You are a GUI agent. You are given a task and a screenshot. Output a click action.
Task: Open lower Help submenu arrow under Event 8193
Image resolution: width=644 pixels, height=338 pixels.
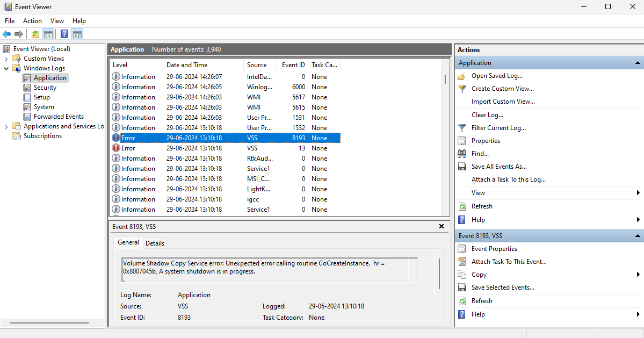click(638, 314)
